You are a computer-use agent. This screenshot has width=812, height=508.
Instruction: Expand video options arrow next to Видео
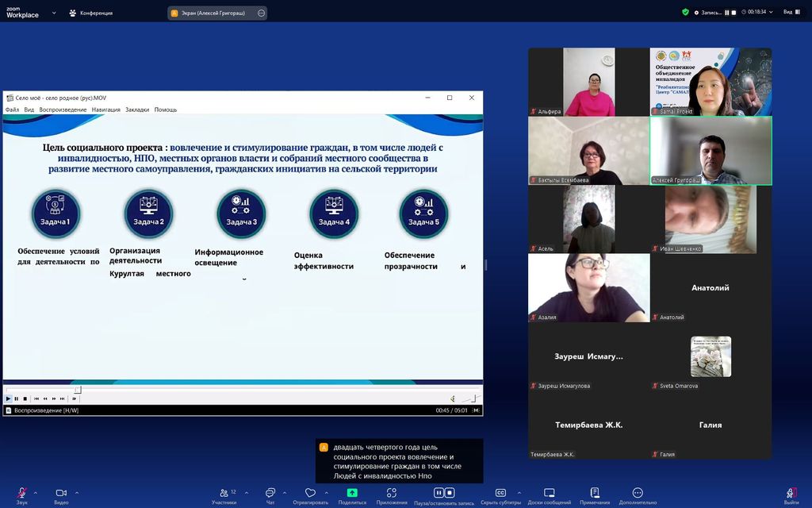(x=76, y=491)
